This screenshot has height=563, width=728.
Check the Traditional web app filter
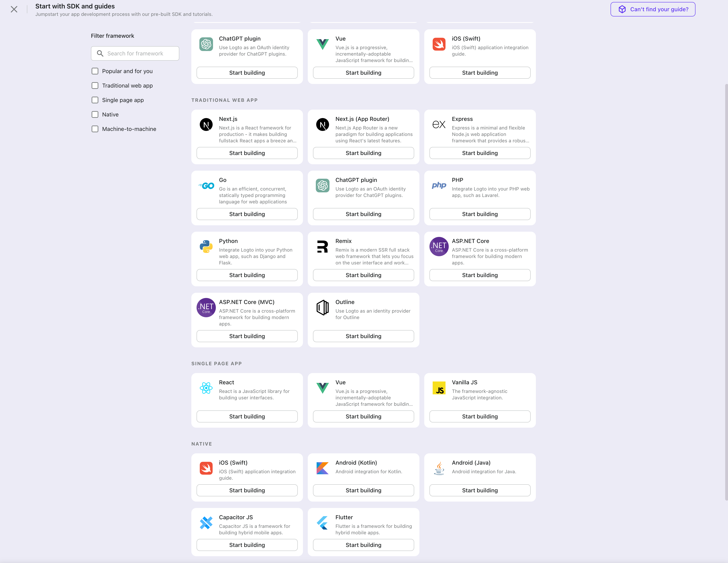[95, 86]
